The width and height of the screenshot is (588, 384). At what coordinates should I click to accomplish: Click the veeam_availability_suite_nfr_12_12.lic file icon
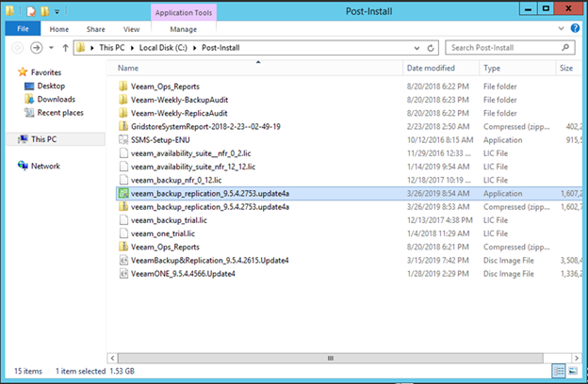point(123,167)
